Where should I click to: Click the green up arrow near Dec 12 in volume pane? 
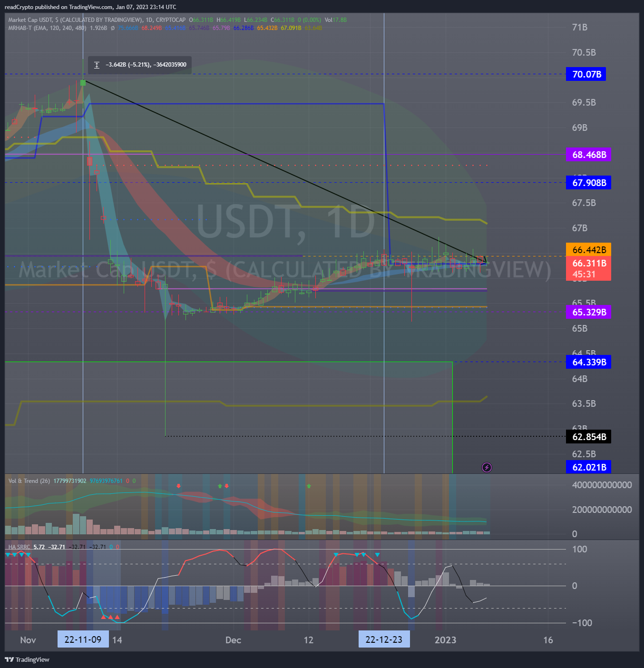tap(309, 486)
